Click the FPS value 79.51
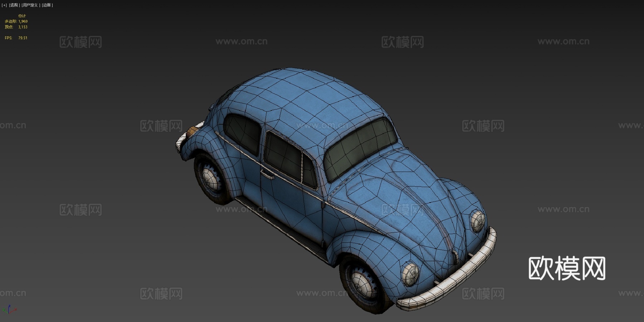The height and width of the screenshot is (322, 644). [23, 38]
